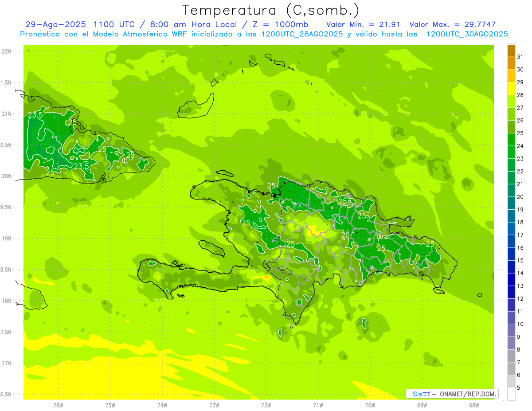The width and height of the screenshot is (532, 411).
Task: Click the '22N' latitude axis label
Action: coord(8,51)
